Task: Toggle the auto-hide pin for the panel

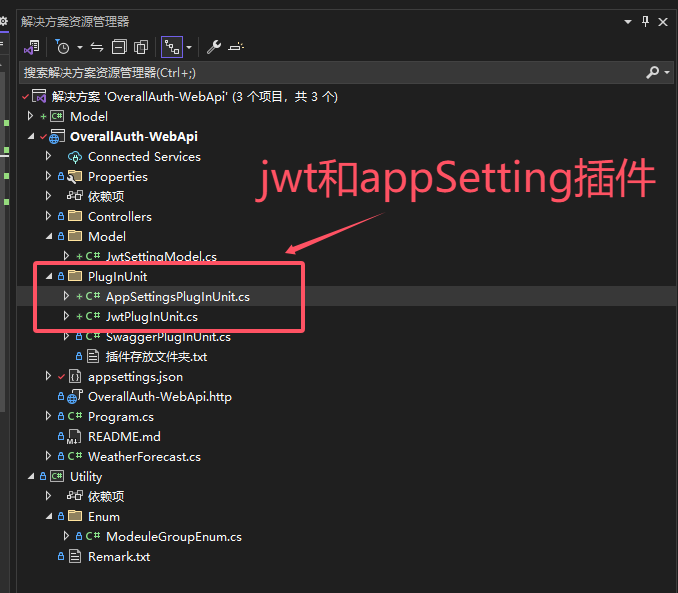Action: point(645,20)
